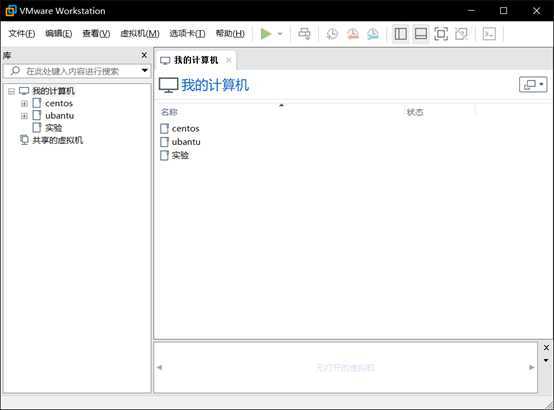
Task: Open the thumbnail bar options dropdown arrow
Action: click(x=546, y=361)
